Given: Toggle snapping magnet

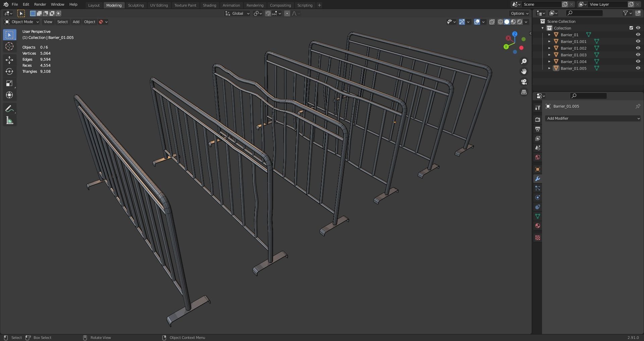Looking at the screenshot, I should point(268,13).
